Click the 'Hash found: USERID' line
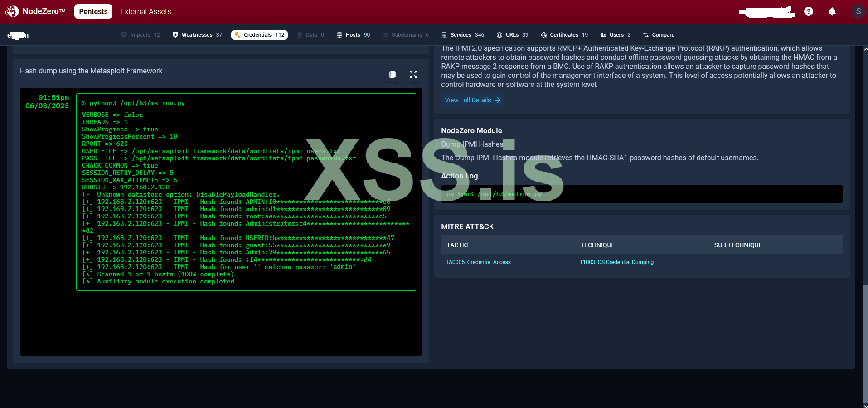The height and width of the screenshot is (408, 868). coord(238,238)
